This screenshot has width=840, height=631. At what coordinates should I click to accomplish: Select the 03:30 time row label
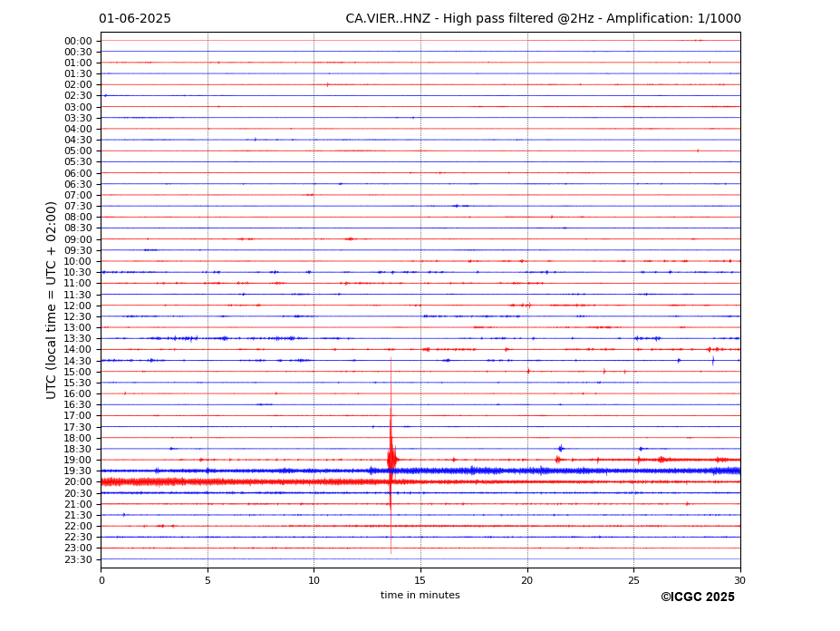pos(78,118)
